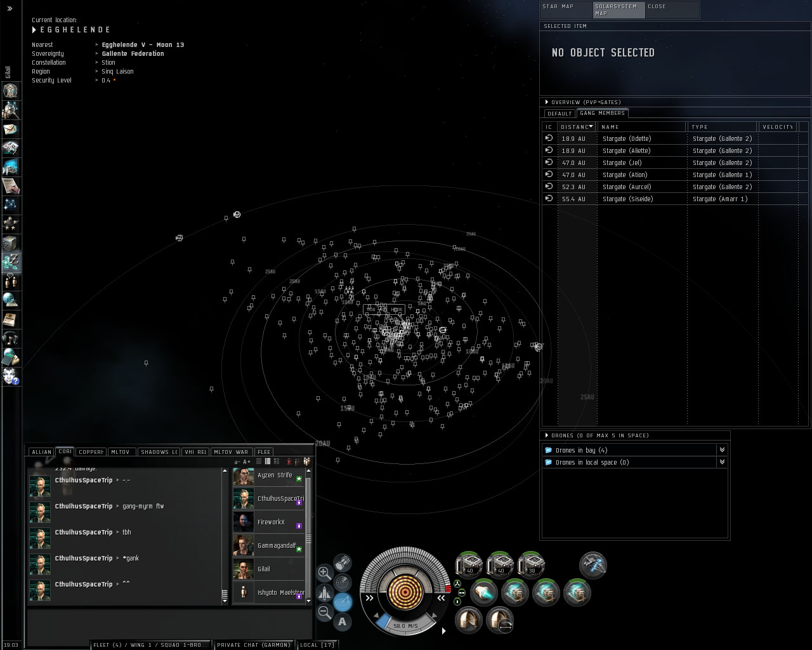Screen dimensions: 812x650
Task: Toggle the high slot visibility HUD indicator
Action: (457, 583)
